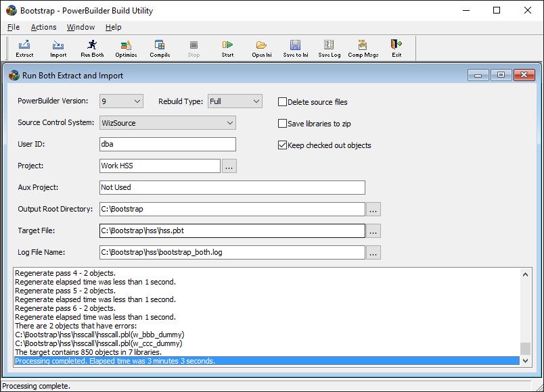Close the Run Both Extract and Import child window
The width and height of the screenshot is (544, 392).
click(x=524, y=75)
